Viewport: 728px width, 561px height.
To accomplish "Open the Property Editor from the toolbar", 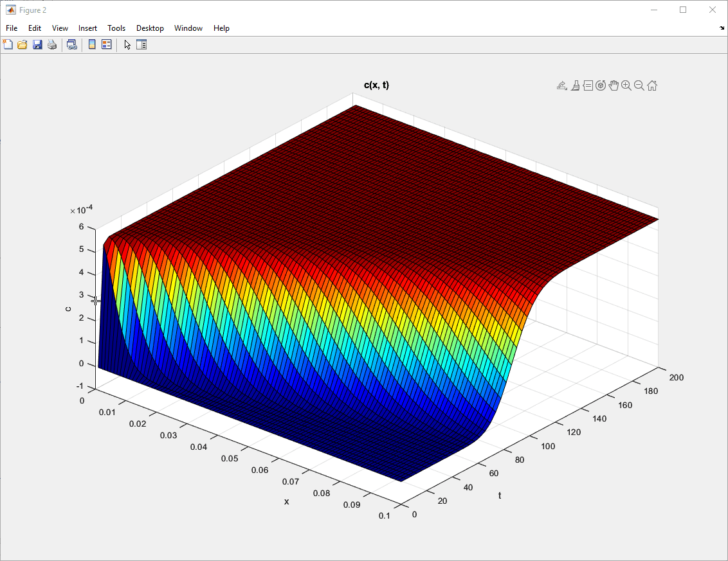I will click(141, 44).
